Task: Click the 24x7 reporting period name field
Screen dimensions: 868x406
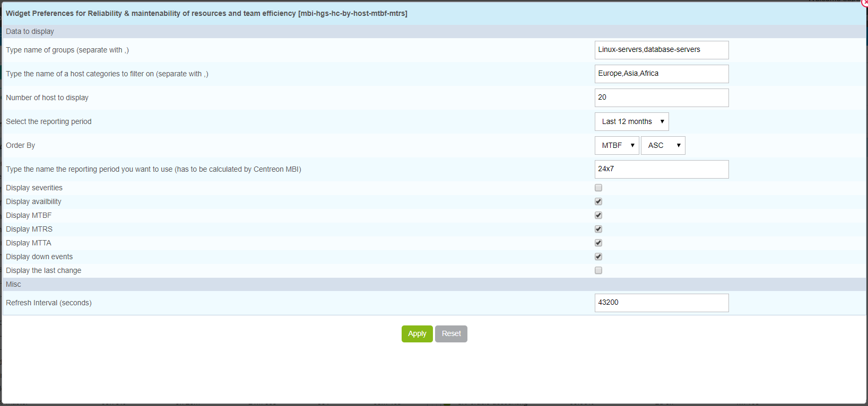Action: pos(661,169)
